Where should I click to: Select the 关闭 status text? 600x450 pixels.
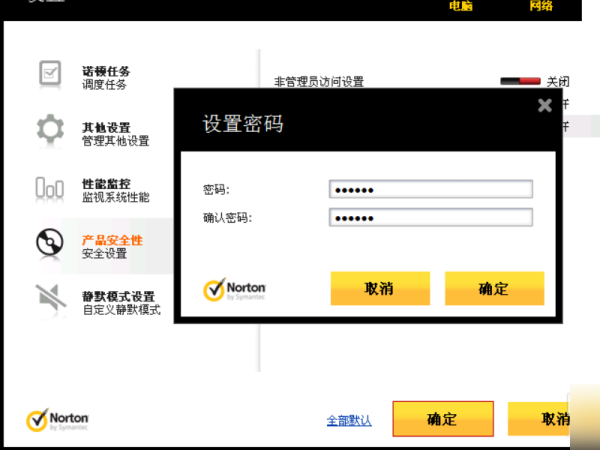pos(558,82)
